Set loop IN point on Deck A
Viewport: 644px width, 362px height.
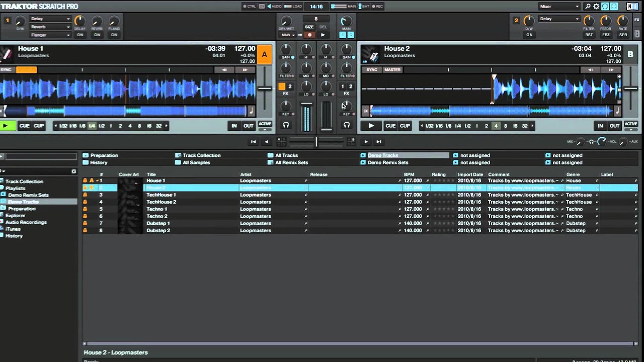tap(234, 126)
